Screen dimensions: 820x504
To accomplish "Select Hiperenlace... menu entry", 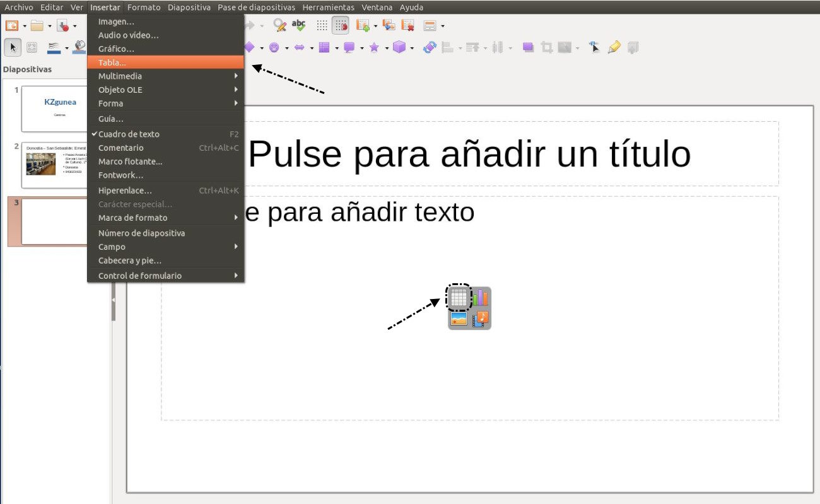I will [x=165, y=190].
